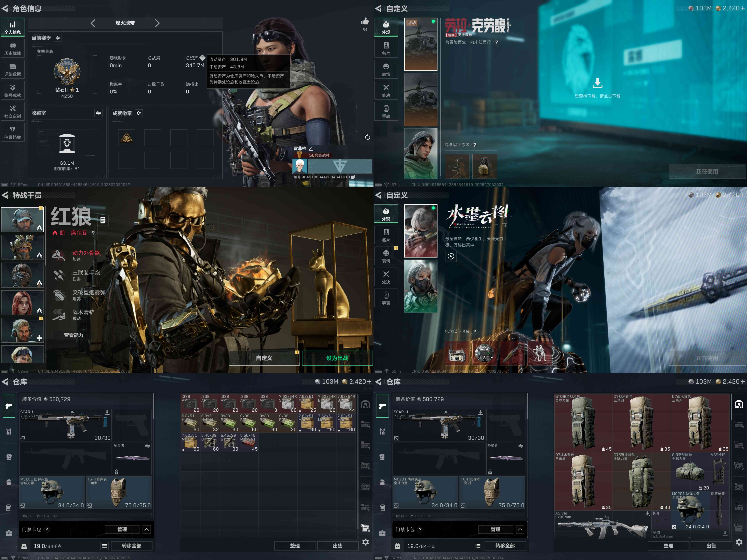Click the thumbs-up like icon
Screen dimensions: 747x560
[x=365, y=22]
